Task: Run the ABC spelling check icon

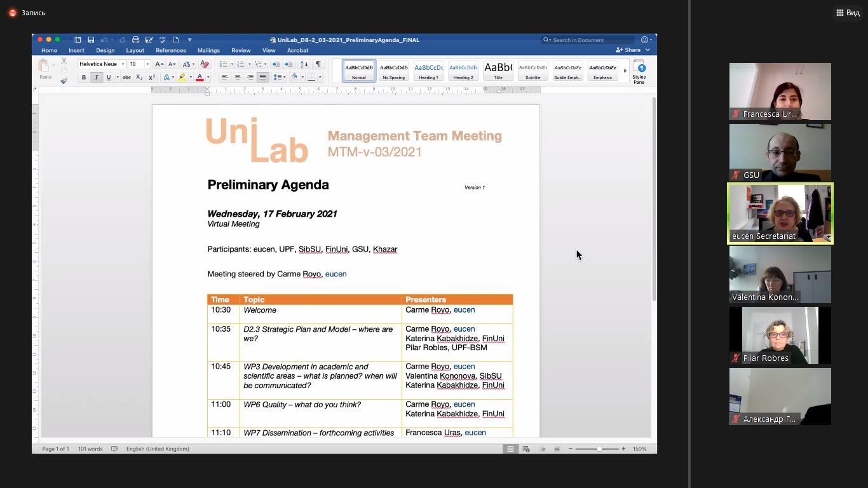Action: (163, 40)
